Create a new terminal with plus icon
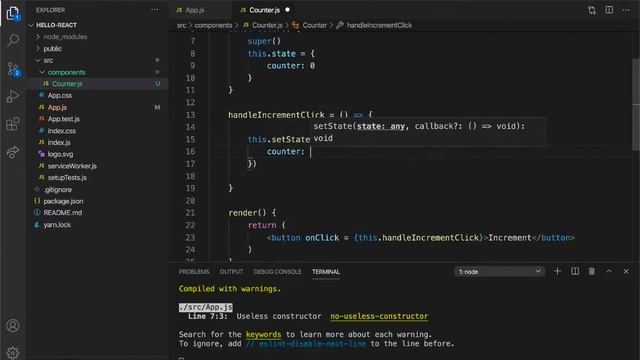Viewport: 640px width, 360px height. [x=557, y=271]
